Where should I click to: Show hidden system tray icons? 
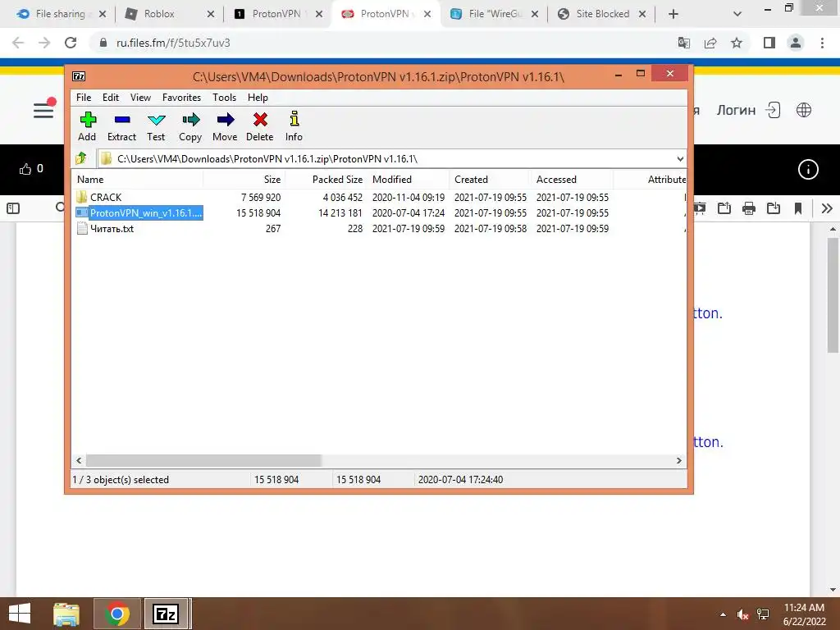(723, 614)
